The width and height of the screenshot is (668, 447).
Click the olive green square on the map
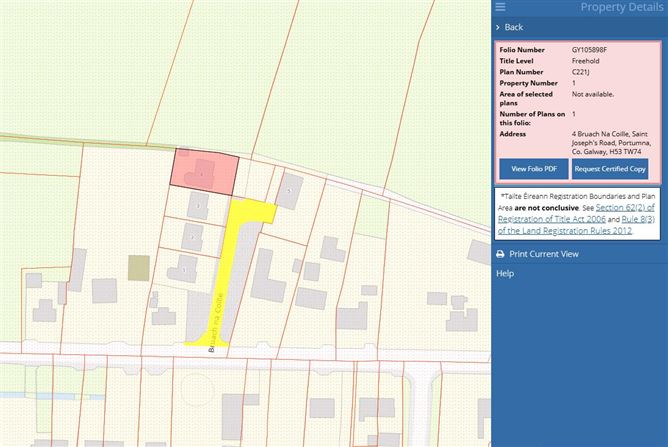click(139, 268)
